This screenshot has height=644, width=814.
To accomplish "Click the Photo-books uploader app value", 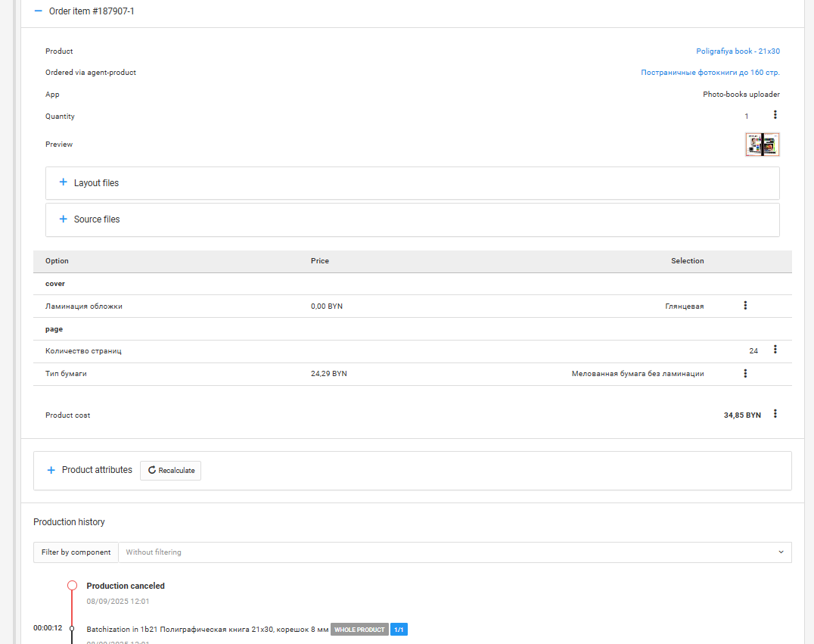I will click(741, 94).
